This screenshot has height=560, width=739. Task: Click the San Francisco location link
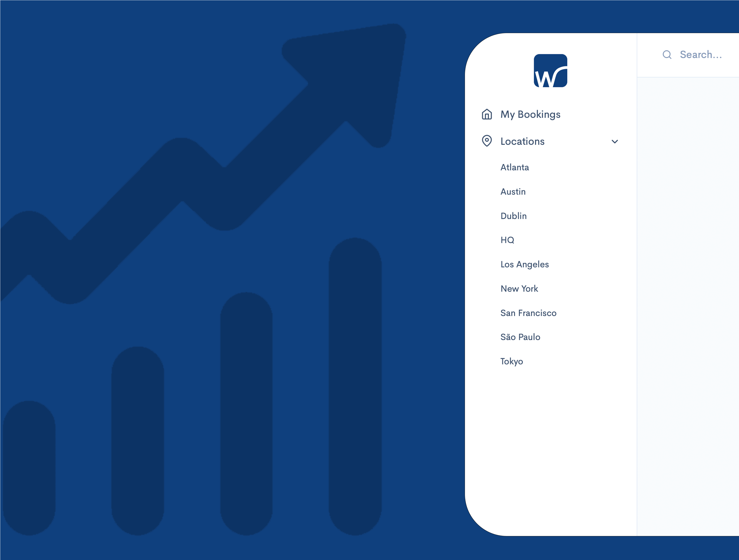(528, 312)
